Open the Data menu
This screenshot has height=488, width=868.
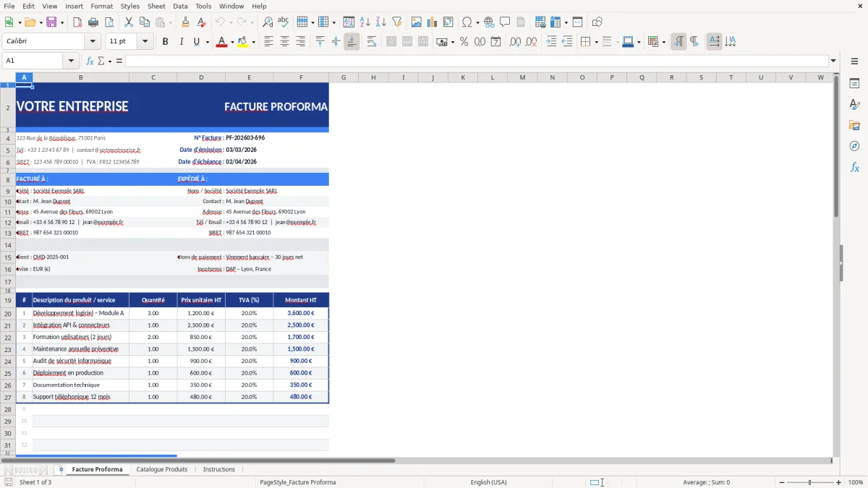point(179,6)
